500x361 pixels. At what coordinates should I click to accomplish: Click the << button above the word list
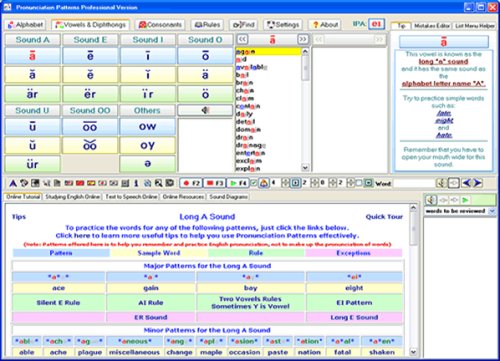click(x=242, y=39)
